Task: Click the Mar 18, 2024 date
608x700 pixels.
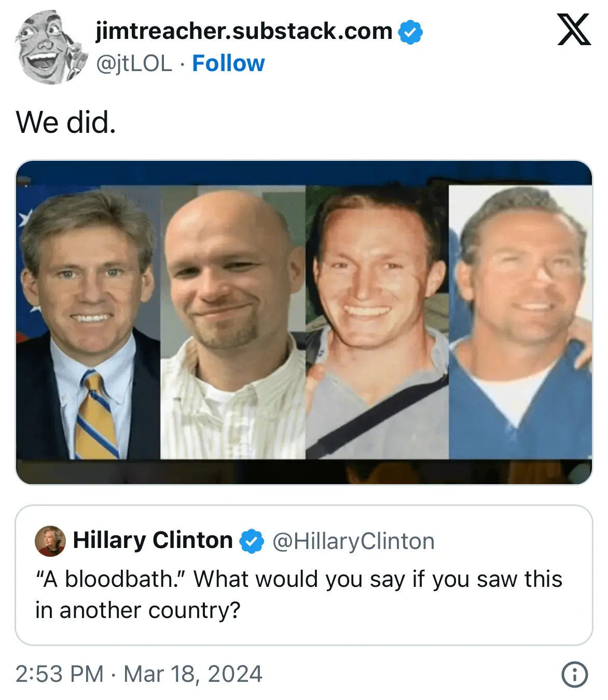Action: 193,674
